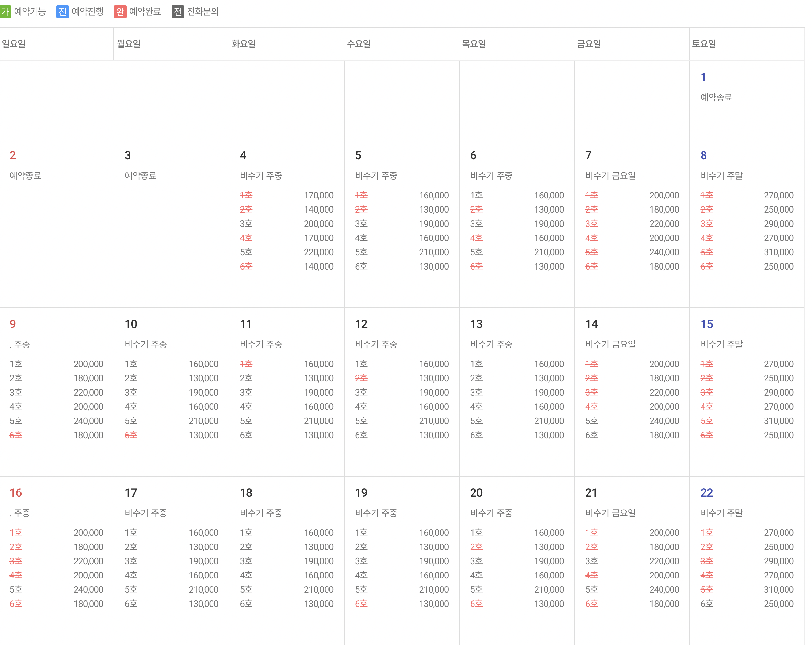Click price 250,000 for 6호 on the 22nd

778,604
